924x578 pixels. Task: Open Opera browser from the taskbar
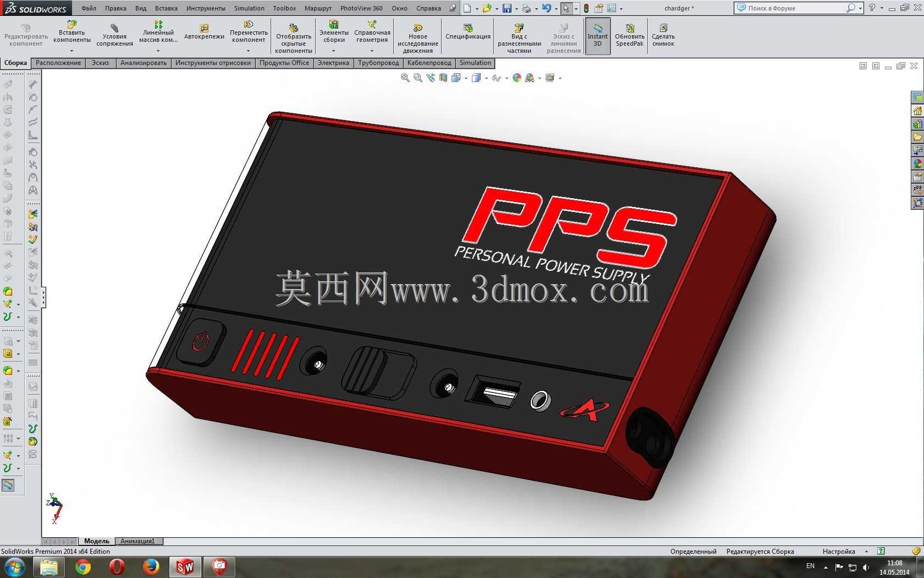point(117,567)
